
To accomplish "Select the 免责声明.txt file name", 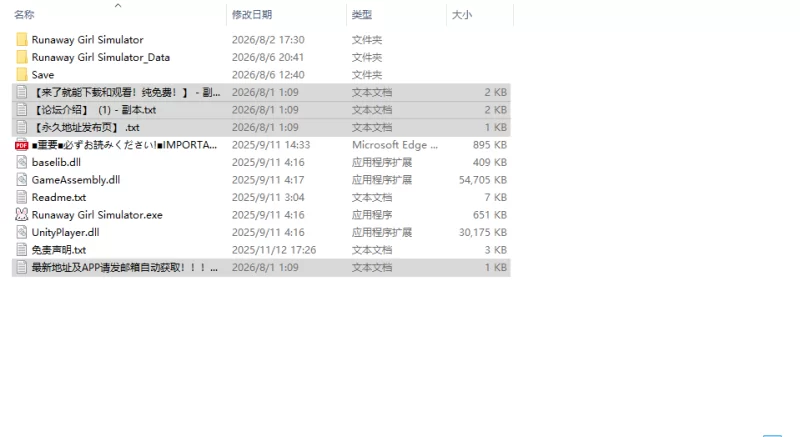I will click(x=59, y=250).
